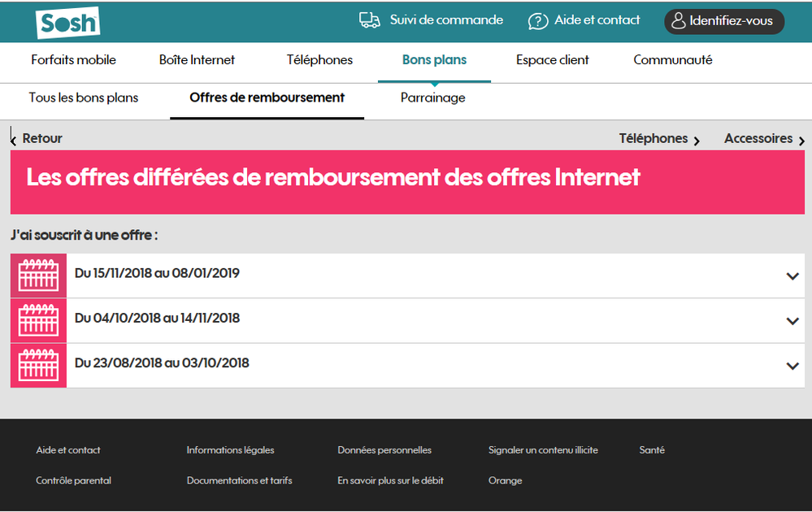Viewport: 812px width, 512px height.
Task: Click calendar icon for 04/10/2018 offer
Action: tap(38, 320)
